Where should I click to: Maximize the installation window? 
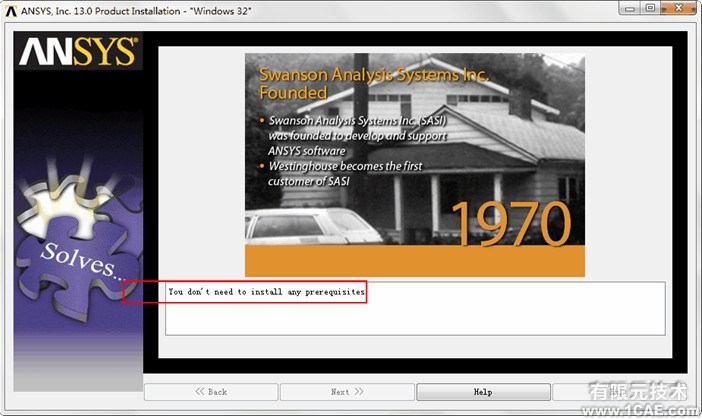click(x=651, y=9)
